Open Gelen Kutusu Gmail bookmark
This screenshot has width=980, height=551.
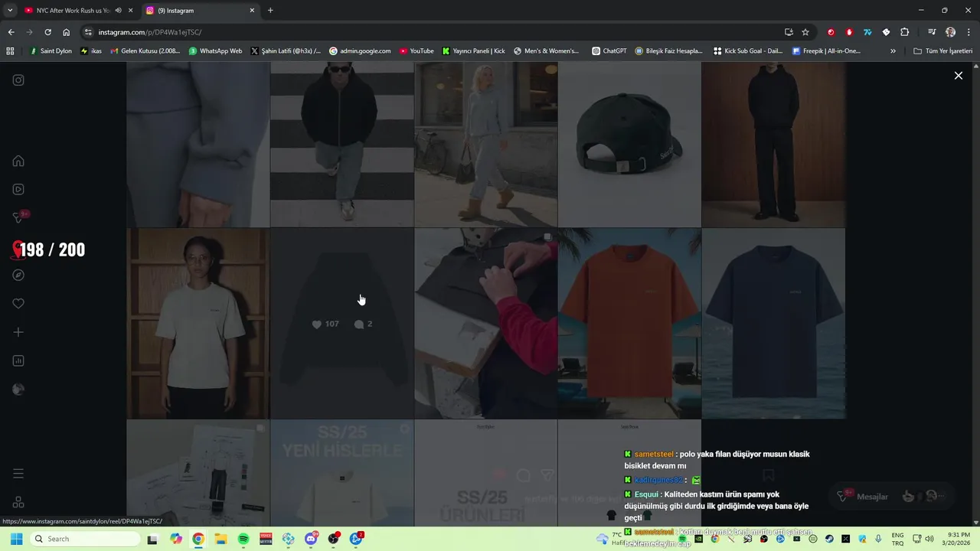(145, 51)
